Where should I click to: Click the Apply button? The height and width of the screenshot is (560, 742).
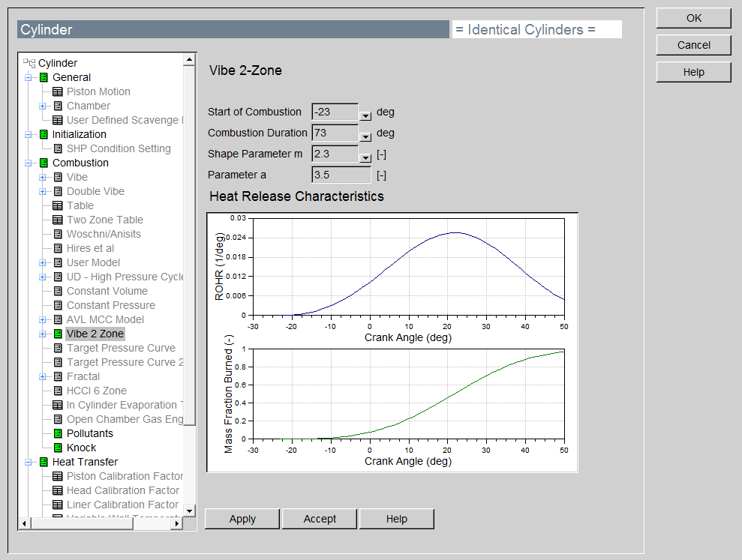(242, 519)
